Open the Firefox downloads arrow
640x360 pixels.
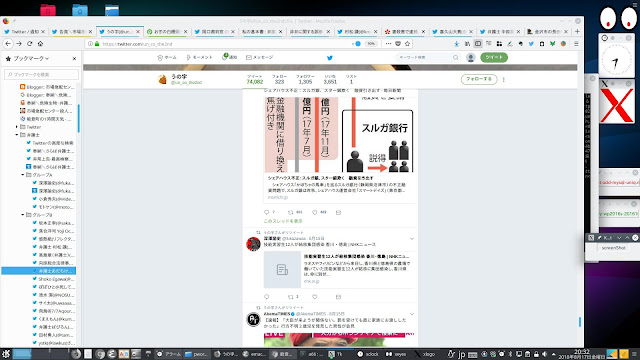tap(457, 44)
